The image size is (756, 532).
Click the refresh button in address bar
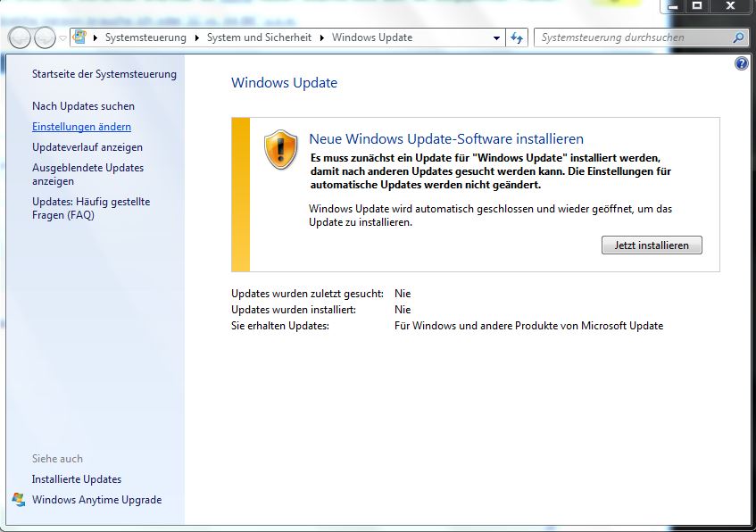pyautogui.click(x=517, y=37)
